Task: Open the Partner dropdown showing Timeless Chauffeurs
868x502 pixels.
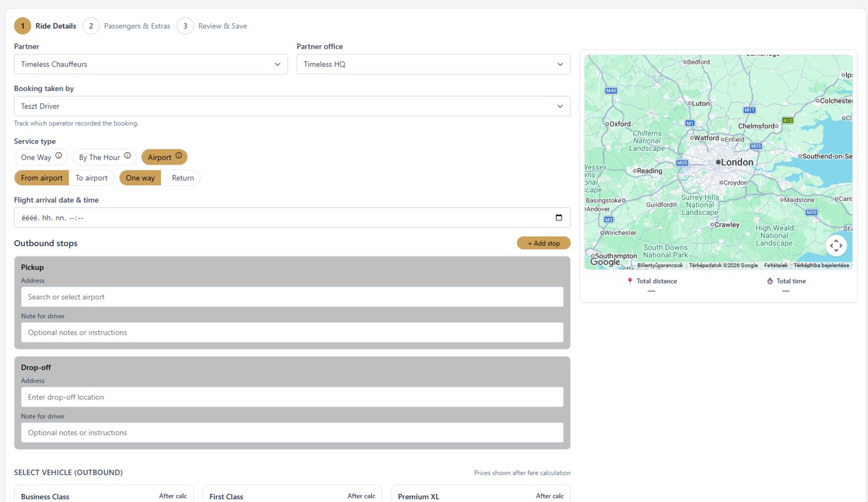Action: pyautogui.click(x=151, y=64)
